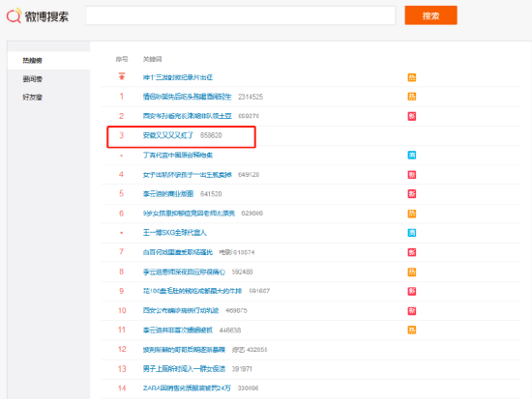
Task: Click the Weibo search logo icon
Action: [x=14, y=15]
